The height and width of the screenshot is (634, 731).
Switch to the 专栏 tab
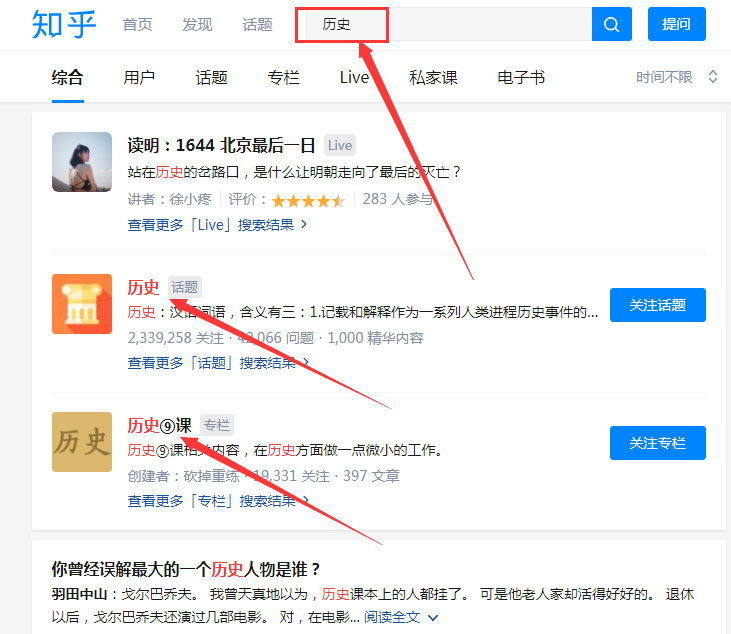click(283, 77)
